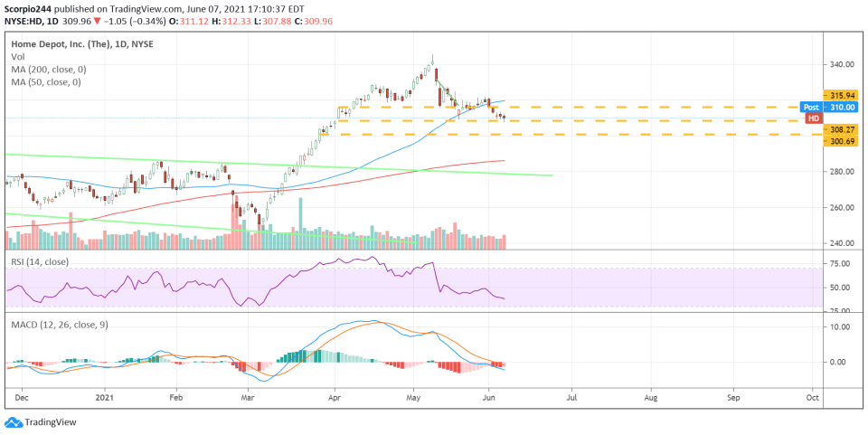Click the red HD symbol tag
Image resolution: width=868 pixels, height=435 pixels.
813,118
